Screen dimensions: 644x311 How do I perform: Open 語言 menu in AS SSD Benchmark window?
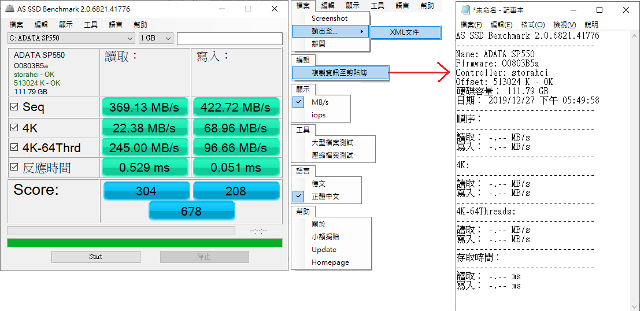click(116, 25)
